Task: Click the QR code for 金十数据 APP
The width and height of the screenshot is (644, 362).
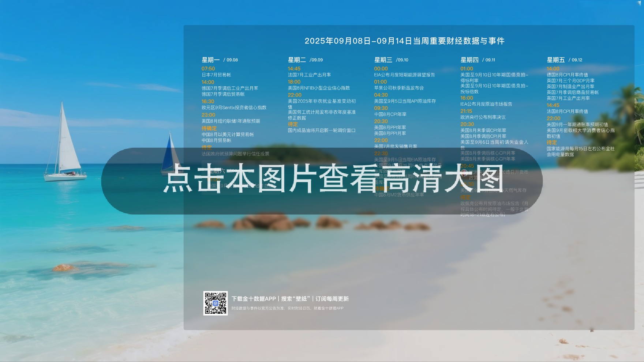Action: tap(216, 303)
